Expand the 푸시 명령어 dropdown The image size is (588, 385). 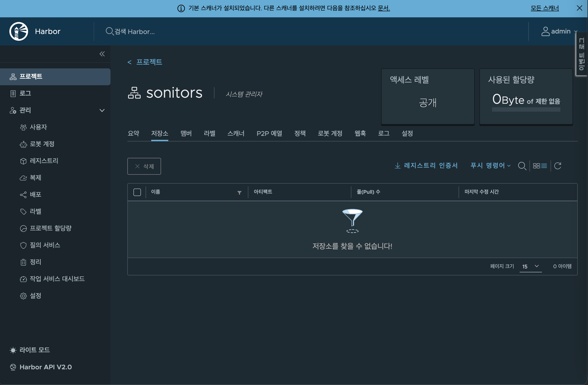(x=490, y=166)
